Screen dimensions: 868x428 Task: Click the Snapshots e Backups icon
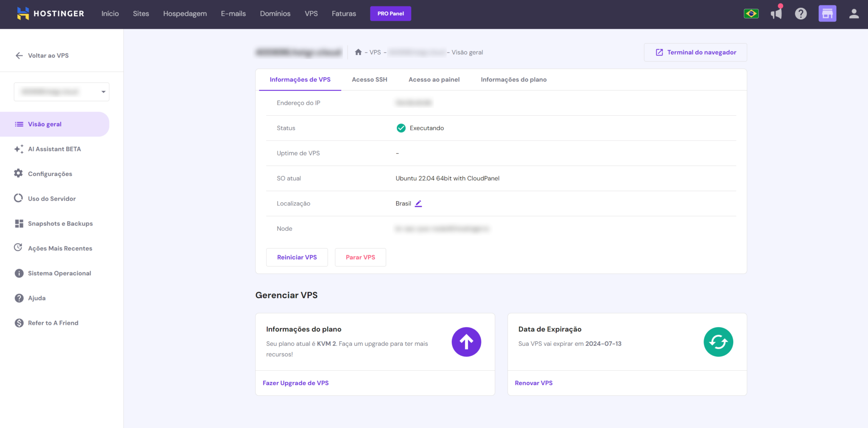pyautogui.click(x=19, y=224)
